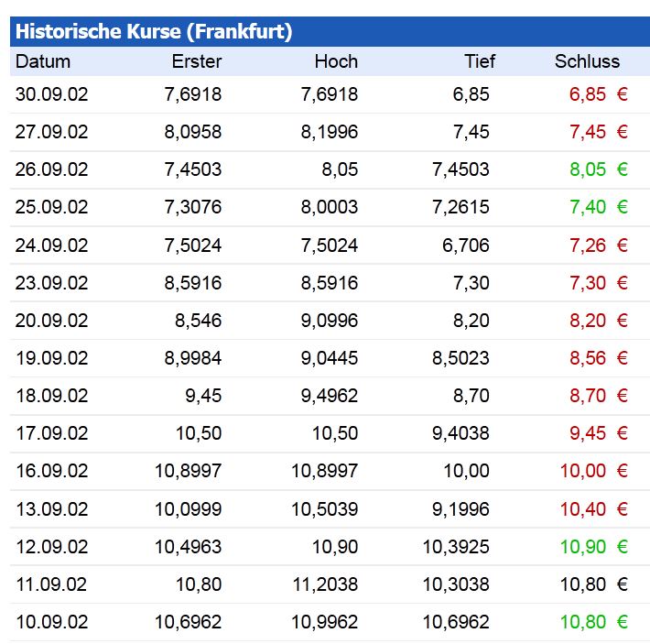Viewport: 650px width, 644px height.
Task: Click the Datum column header
Action: 43,62
